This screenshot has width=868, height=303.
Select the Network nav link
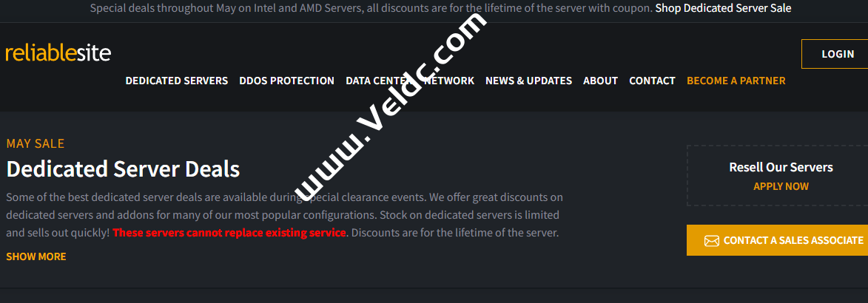(x=449, y=81)
